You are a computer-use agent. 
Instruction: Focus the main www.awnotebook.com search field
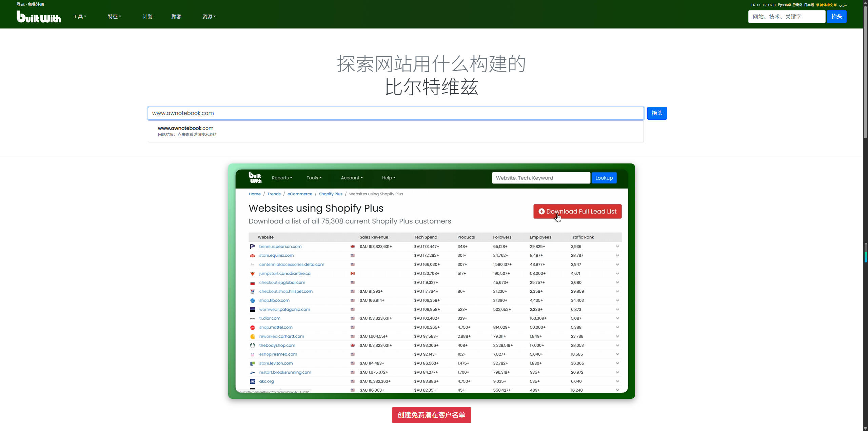pyautogui.click(x=396, y=113)
